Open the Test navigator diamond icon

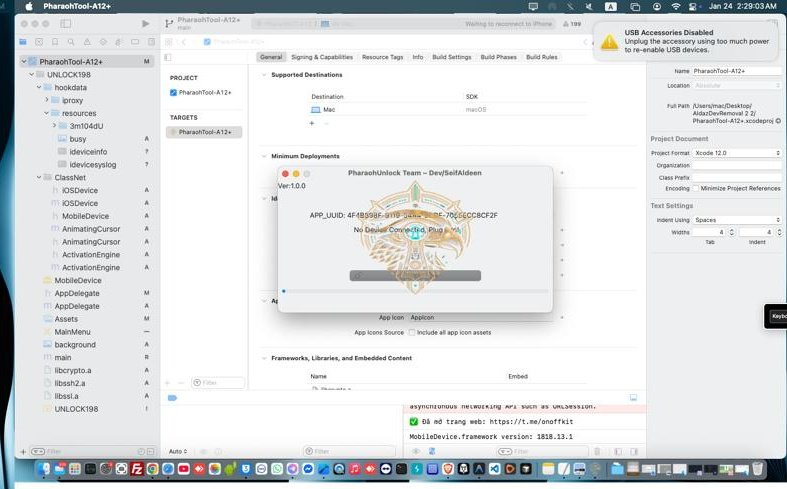pyautogui.click(x=103, y=42)
